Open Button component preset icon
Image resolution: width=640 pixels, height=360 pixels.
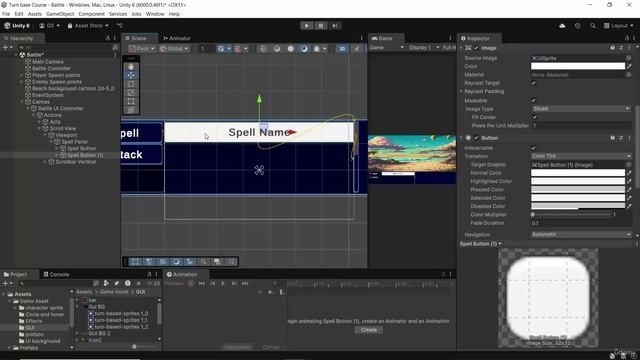tap(621, 138)
